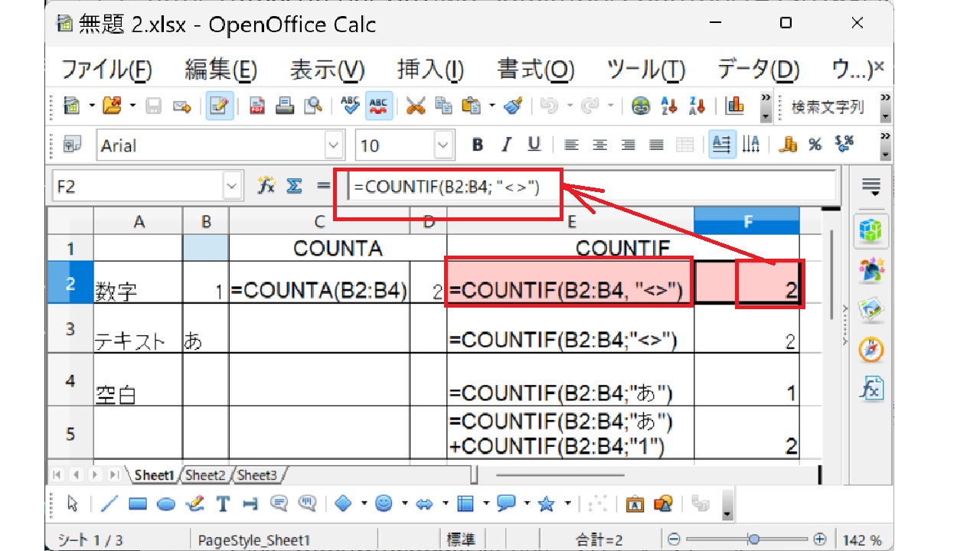The width and height of the screenshot is (980, 551).
Task: Paste clipboard contents
Action: point(472,106)
